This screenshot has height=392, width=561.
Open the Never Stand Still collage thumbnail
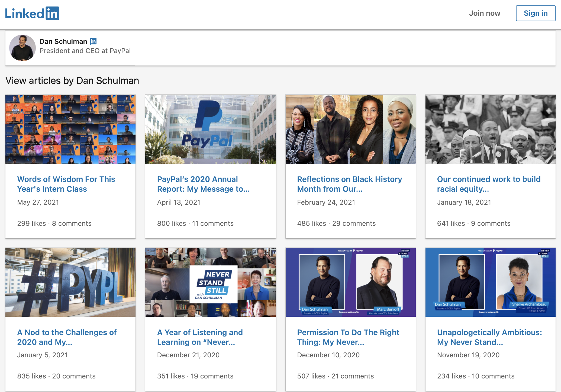click(x=210, y=282)
